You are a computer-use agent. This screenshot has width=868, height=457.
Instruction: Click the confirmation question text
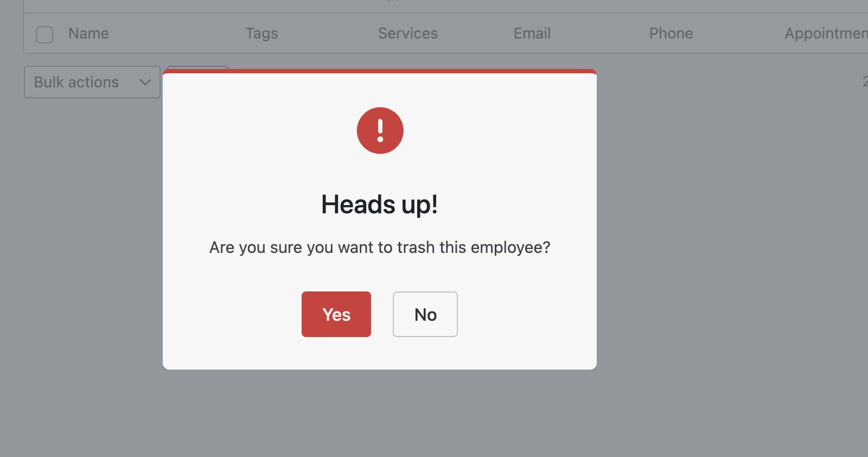[380, 247]
